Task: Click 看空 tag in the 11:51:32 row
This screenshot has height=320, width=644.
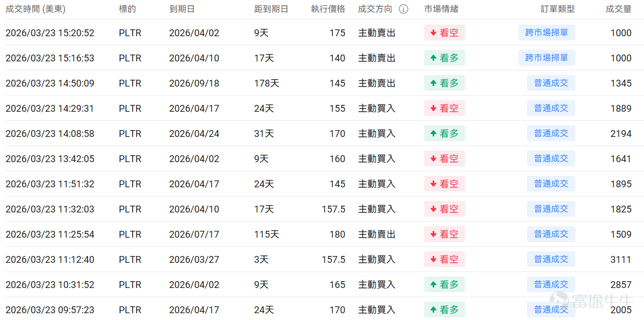Action: 445,184
